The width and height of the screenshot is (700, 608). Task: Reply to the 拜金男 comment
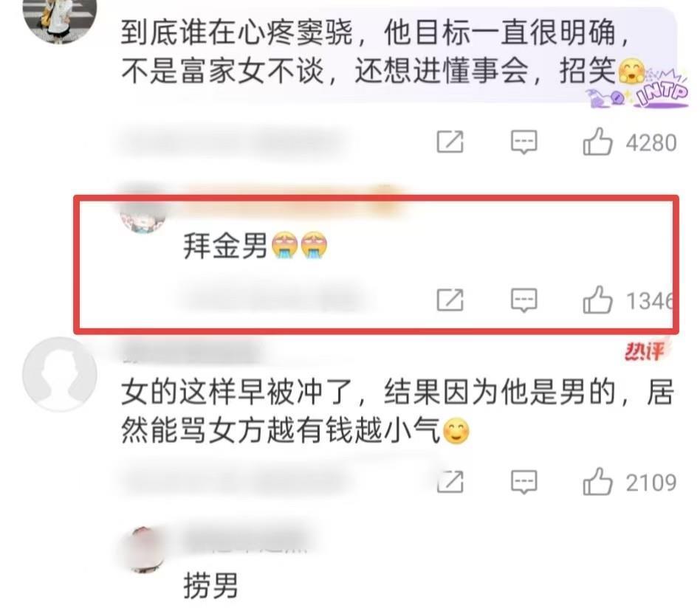click(524, 300)
